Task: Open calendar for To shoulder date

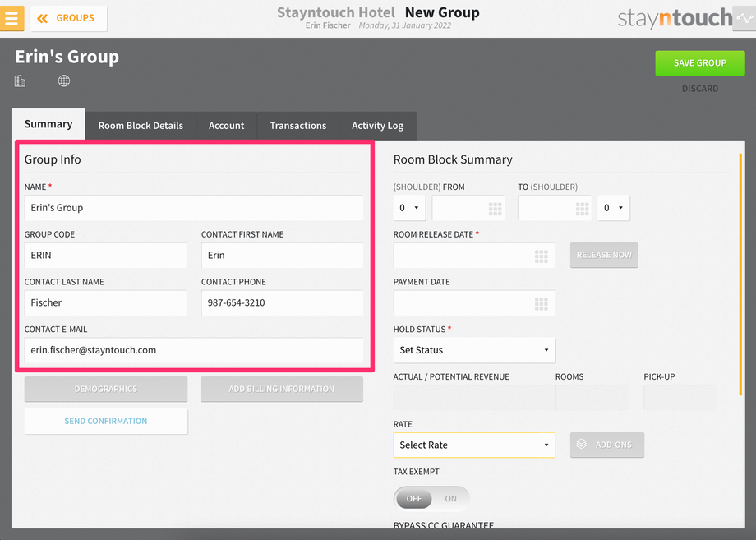Action: (582, 208)
